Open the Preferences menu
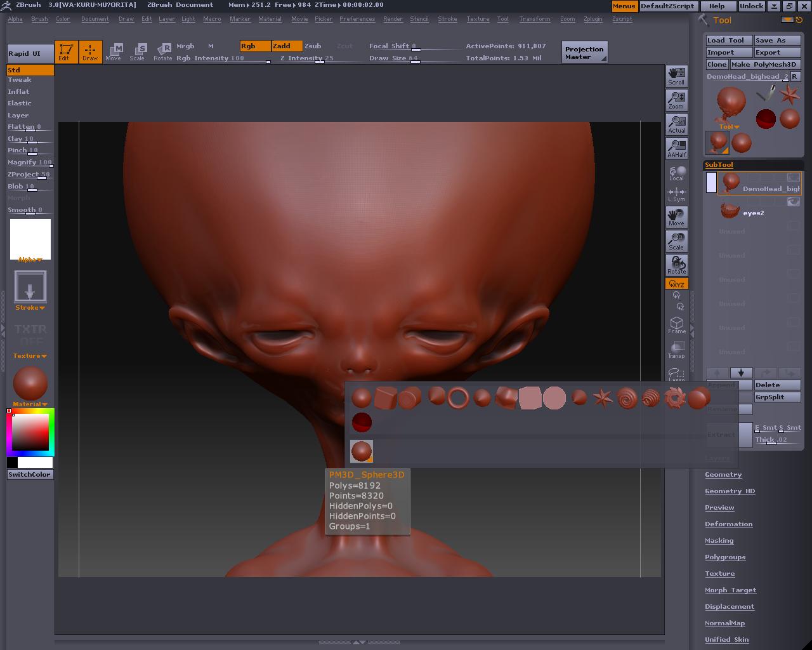The image size is (812, 650). 357,19
